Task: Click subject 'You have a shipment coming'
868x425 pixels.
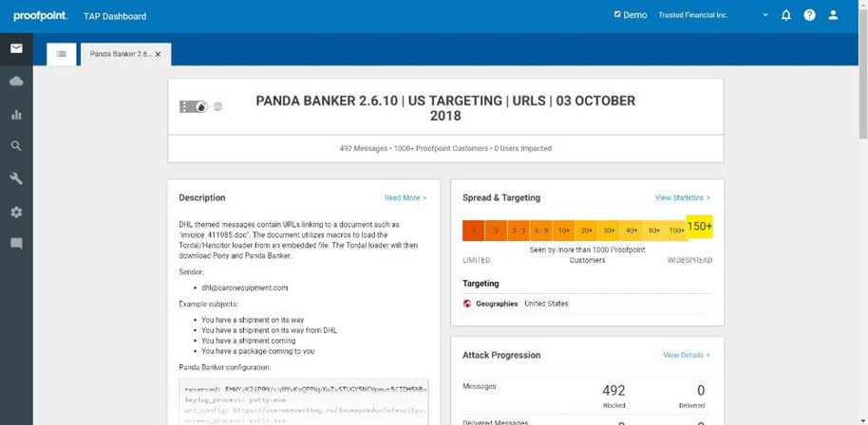Action: [x=249, y=341]
